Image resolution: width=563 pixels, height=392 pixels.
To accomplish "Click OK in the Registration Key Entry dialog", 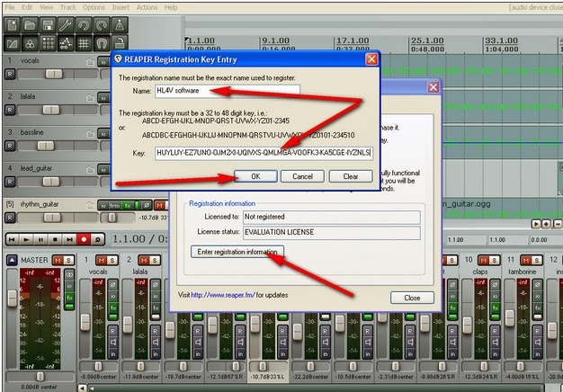I will pyautogui.click(x=255, y=176).
